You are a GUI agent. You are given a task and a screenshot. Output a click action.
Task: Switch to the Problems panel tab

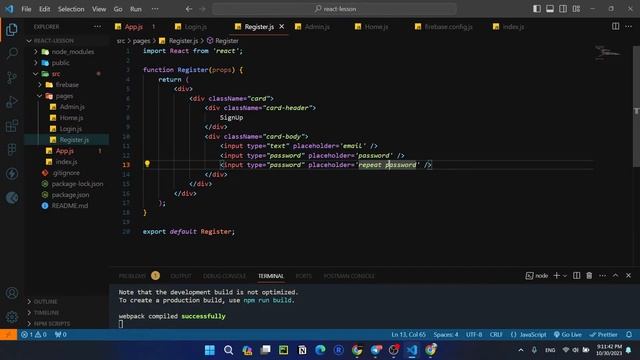point(132,276)
